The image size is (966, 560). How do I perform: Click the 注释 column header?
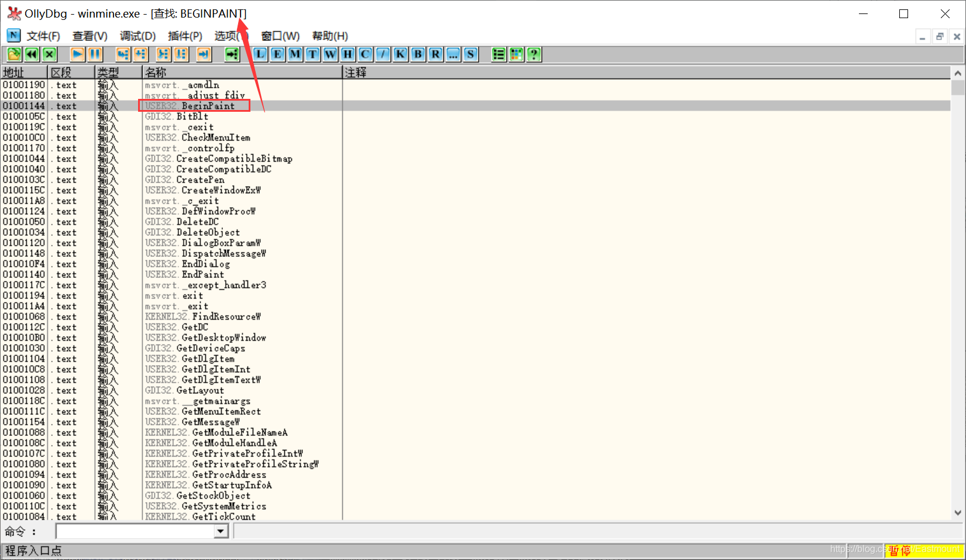[647, 72]
